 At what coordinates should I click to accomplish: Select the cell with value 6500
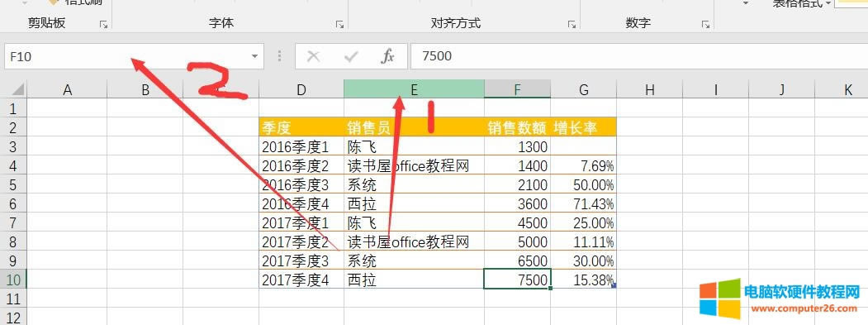[517, 260]
